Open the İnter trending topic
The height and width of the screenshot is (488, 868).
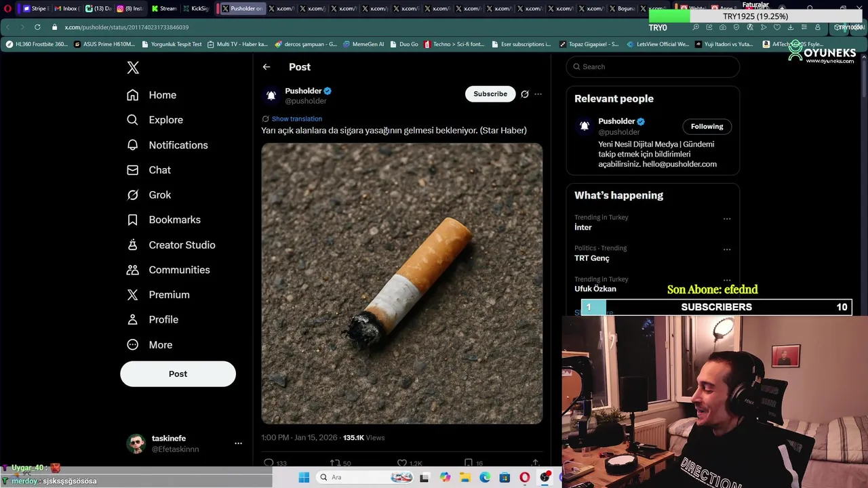pos(583,228)
